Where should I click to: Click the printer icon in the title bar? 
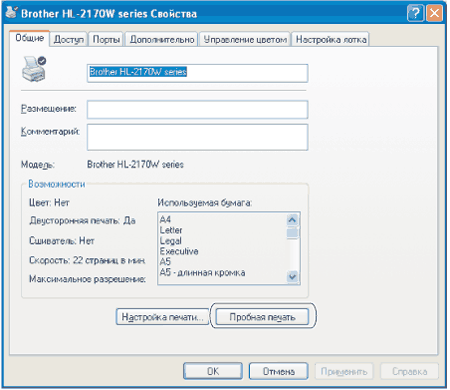[12, 13]
